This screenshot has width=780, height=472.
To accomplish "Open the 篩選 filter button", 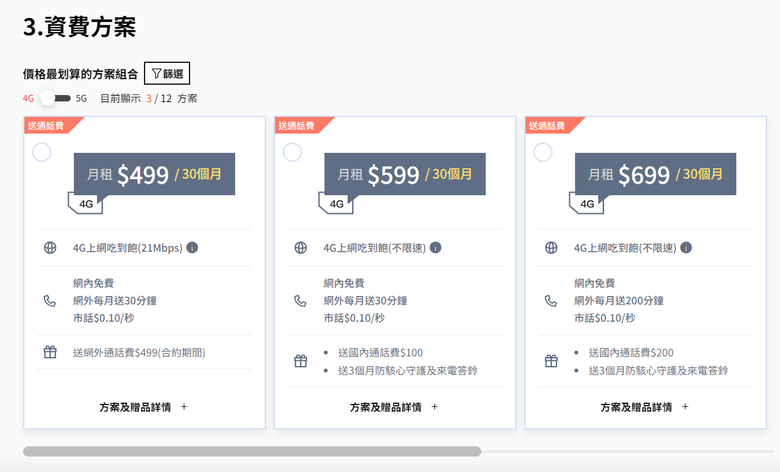I will [167, 74].
